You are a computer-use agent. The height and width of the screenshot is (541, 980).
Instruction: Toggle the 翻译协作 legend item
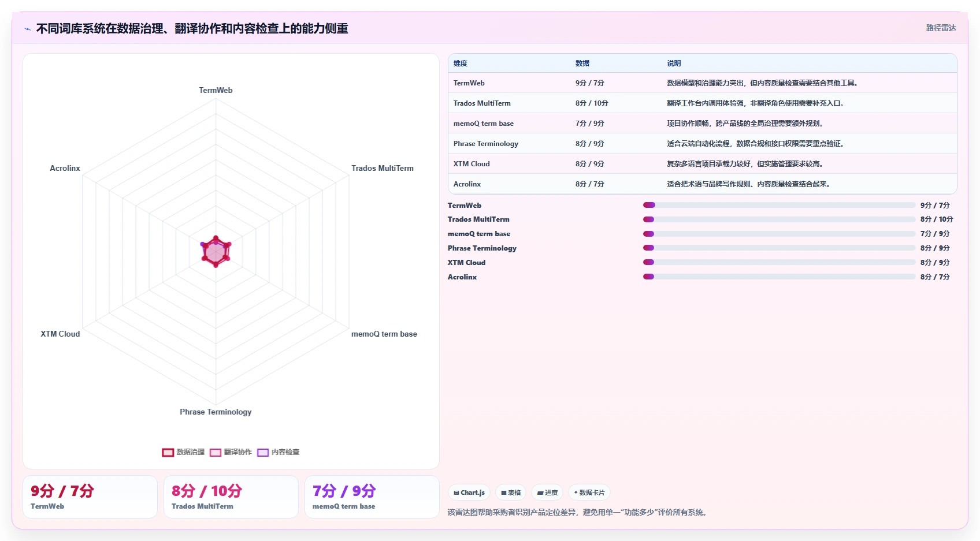click(x=231, y=452)
